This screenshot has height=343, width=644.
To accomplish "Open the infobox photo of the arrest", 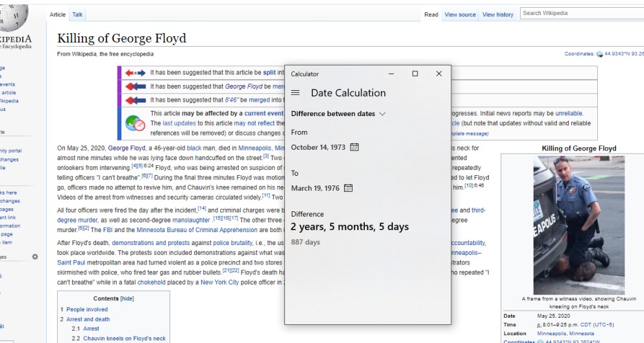I will 578,225.
